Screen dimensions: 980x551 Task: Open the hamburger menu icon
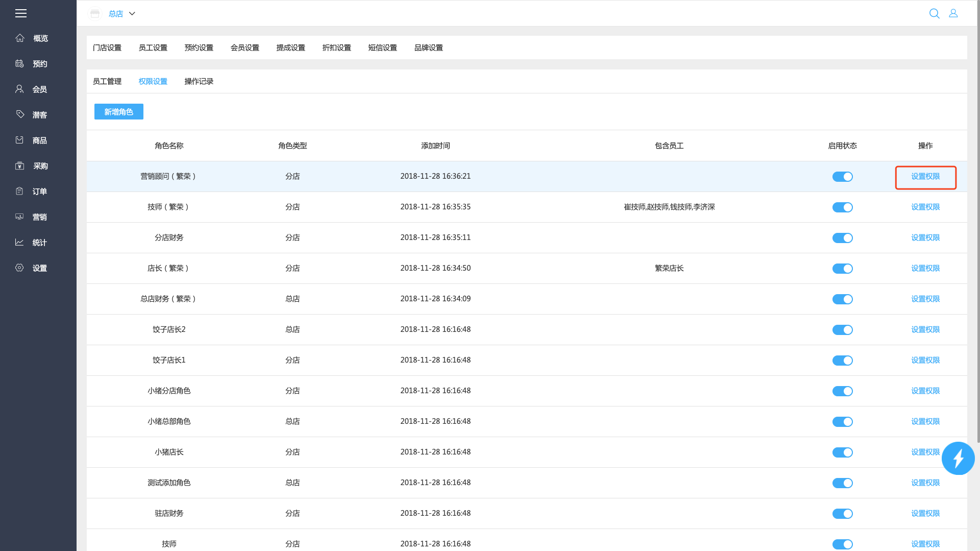21,13
